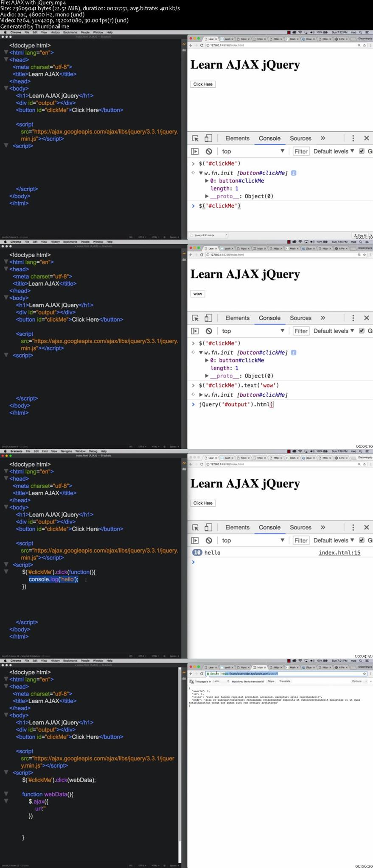Click the info badge beside w.fn.init [button#clickMe]
373x868 pixels.
click(293, 173)
